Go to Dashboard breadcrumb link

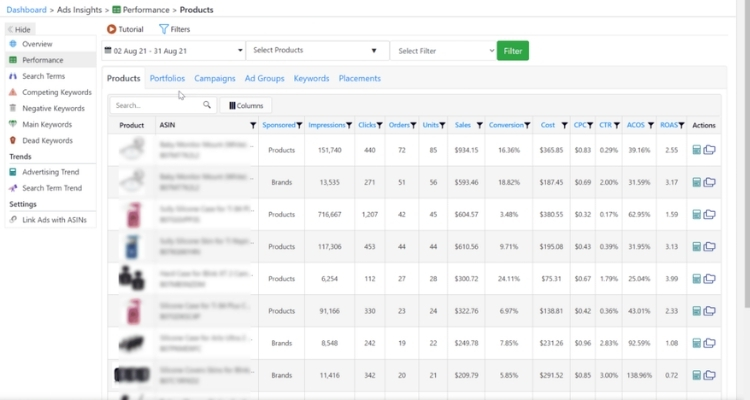tap(26, 10)
